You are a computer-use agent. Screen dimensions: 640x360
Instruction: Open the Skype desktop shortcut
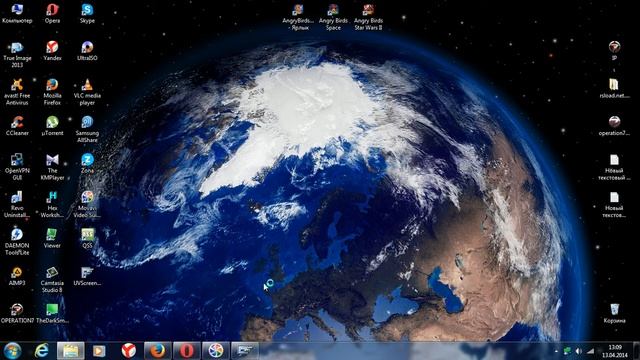coord(87,13)
